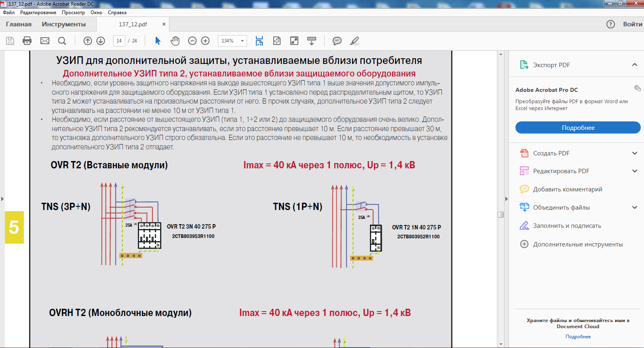Image resolution: width=644 pixels, height=348 pixels.
Task: Open the Add comment speech bubble tool
Action: point(337,41)
